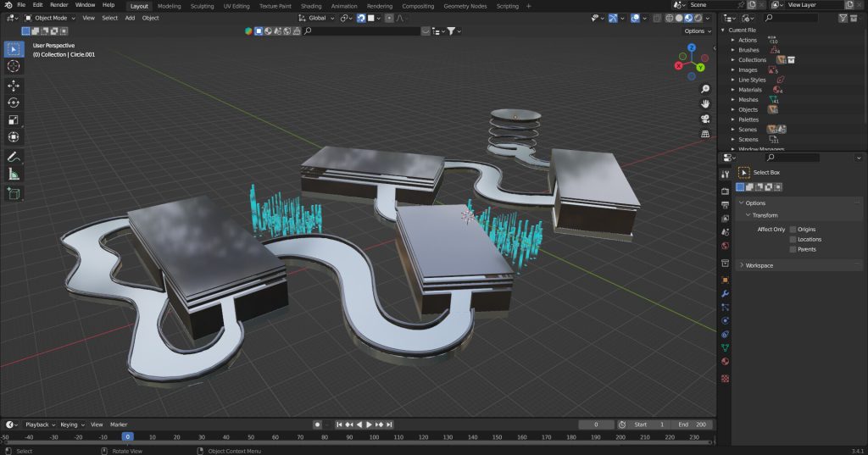Toggle camera view in viewport
The height and width of the screenshot is (455, 868).
[x=705, y=119]
